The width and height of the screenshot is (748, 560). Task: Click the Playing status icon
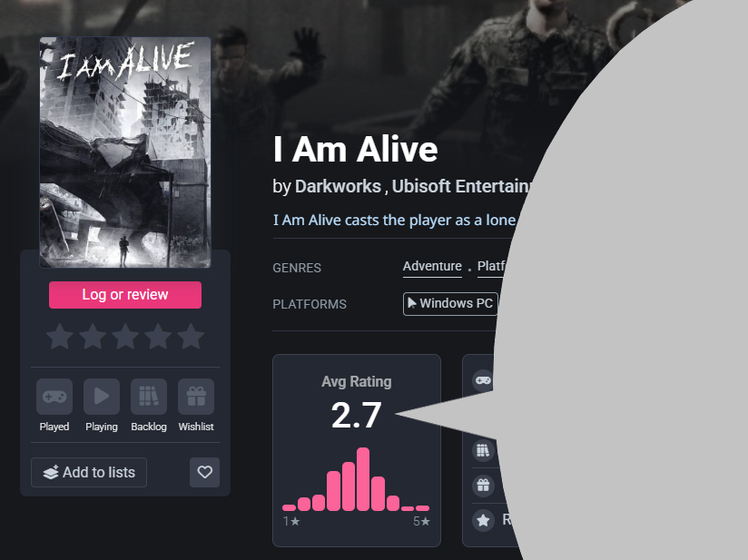tap(102, 397)
